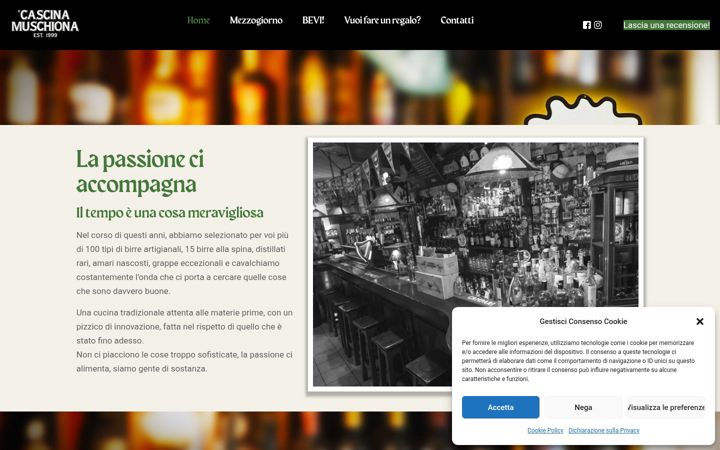Accept cookies with Accetta button
The height and width of the screenshot is (450, 720).
pyautogui.click(x=501, y=407)
